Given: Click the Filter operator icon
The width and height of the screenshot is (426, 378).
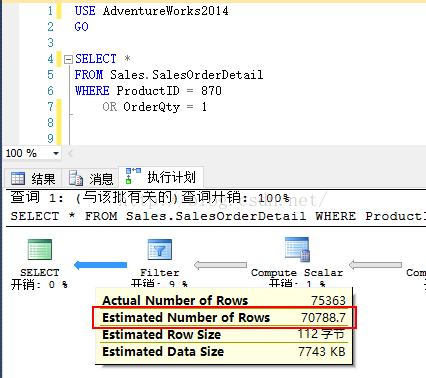Looking at the screenshot, I should [x=160, y=249].
